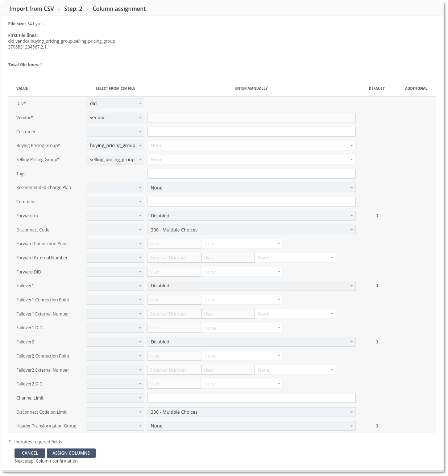Click the Assign Columns button

(x=71, y=453)
